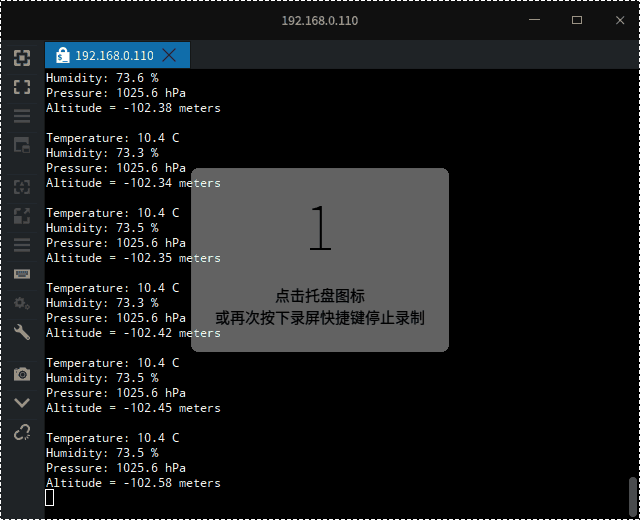Collapse toolbar with the down chevron

click(x=22, y=403)
